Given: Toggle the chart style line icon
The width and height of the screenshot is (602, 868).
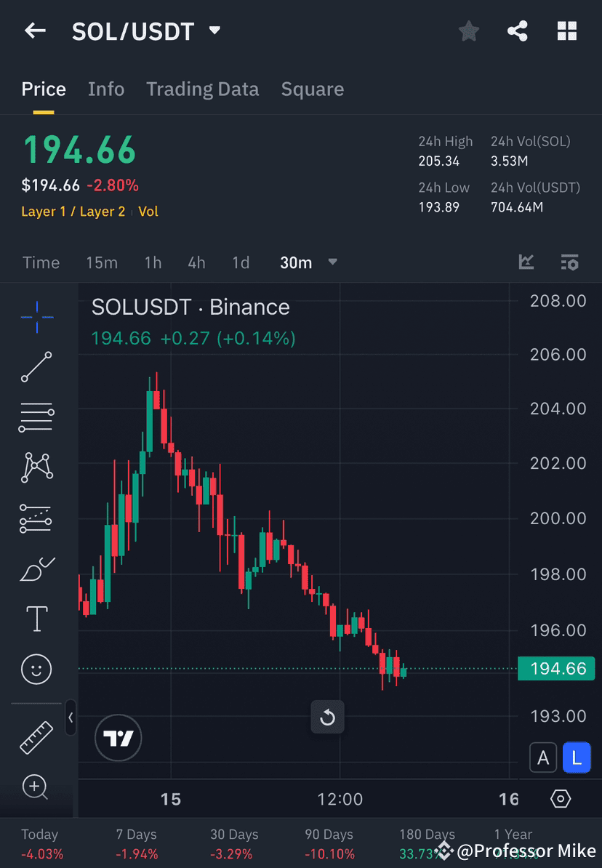Looking at the screenshot, I should point(526,262).
